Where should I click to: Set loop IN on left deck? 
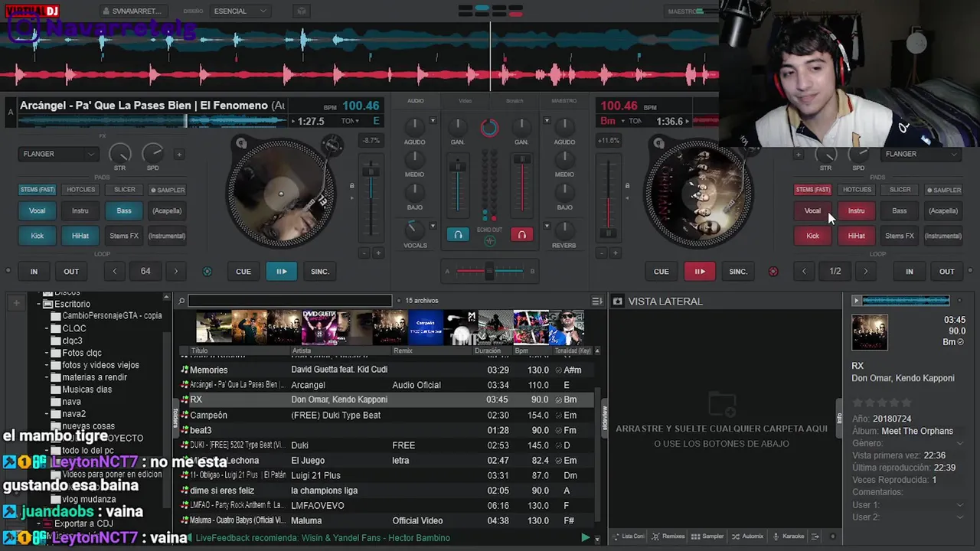click(34, 272)
